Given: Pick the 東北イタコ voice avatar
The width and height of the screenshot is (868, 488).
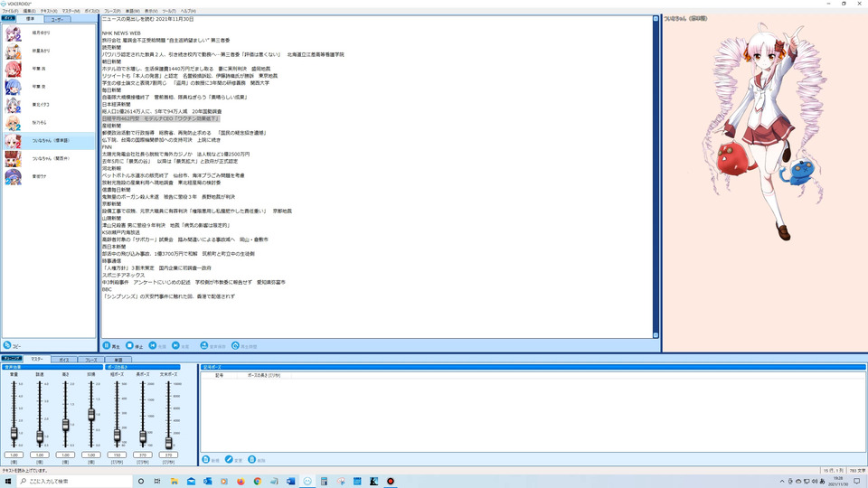Looking at the screenshot, I should (14, 105).
